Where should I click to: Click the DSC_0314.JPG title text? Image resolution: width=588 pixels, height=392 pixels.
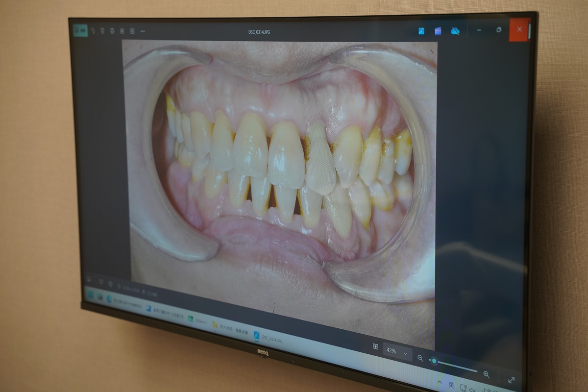point(259,32)
